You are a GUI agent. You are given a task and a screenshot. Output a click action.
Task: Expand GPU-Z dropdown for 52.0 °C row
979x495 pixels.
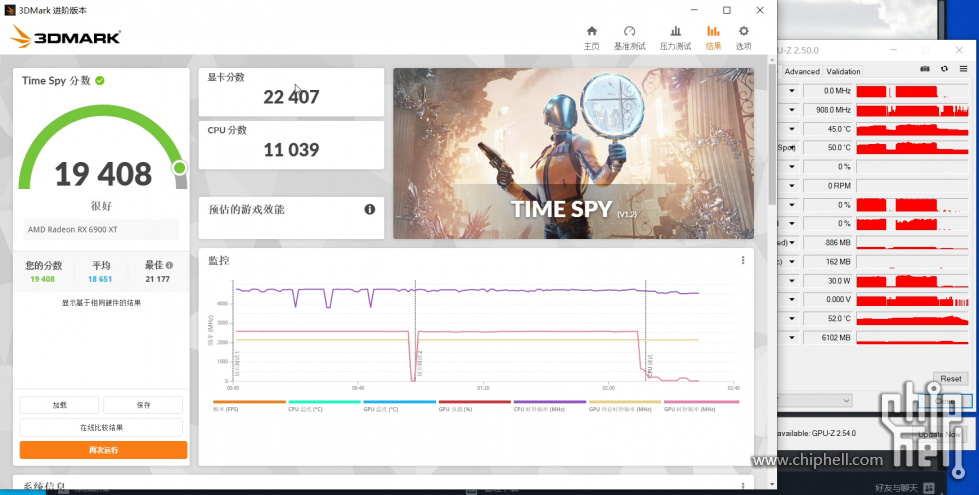pyautogui.click(x=792, y=318)
